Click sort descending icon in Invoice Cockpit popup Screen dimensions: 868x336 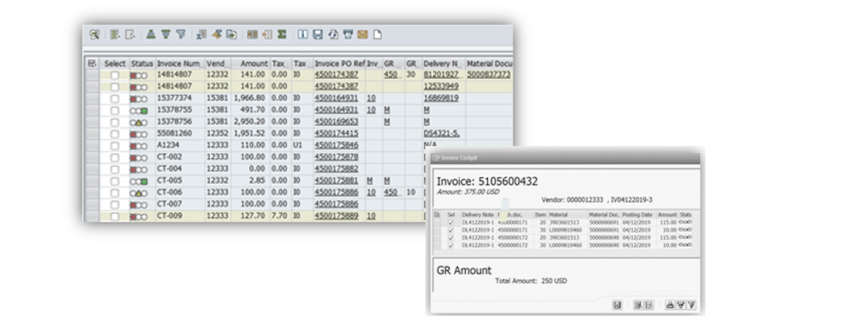[681, 304]
